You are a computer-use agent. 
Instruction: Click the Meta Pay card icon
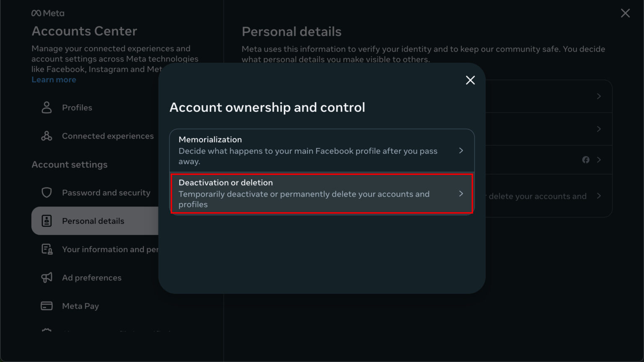[47, 306]
